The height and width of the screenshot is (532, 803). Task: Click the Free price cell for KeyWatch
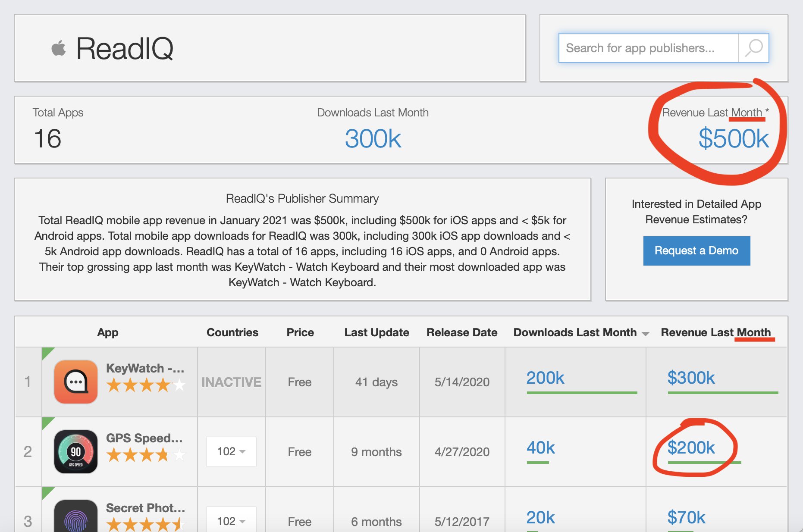tap(300, 382)
